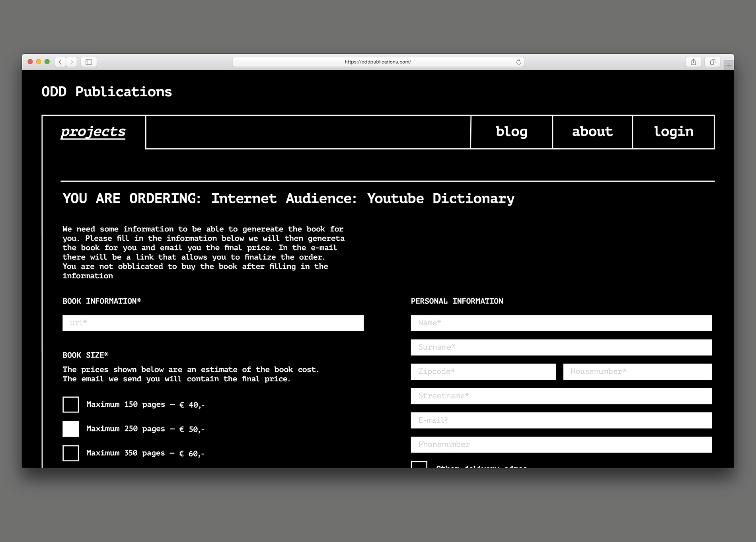Image resolution: width=756 pixels, height=542 pixels.
Task: Open the about menu item
Action: tap(592, 132)
